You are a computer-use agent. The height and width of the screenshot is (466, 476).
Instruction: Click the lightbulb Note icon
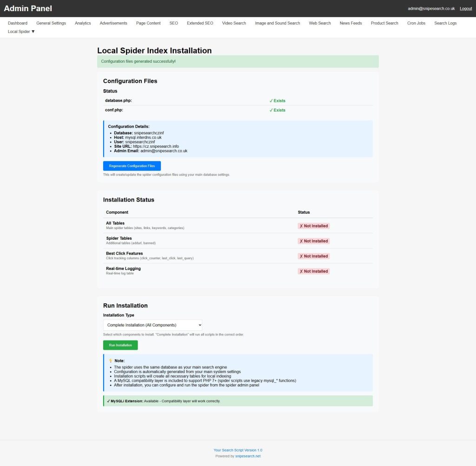[111, 361]
